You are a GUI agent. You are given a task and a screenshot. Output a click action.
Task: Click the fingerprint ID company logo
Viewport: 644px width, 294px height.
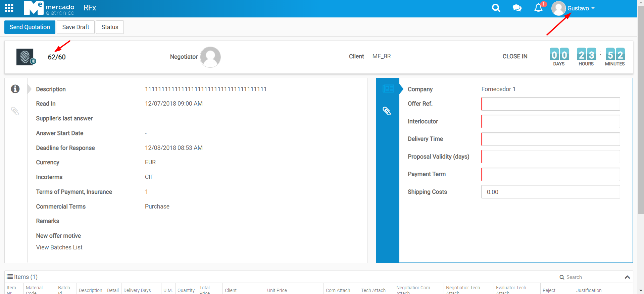coord(26,57)
